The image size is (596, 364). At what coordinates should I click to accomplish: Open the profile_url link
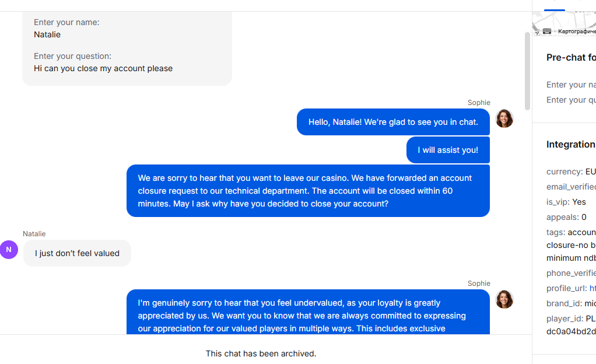tap(593, 288)
